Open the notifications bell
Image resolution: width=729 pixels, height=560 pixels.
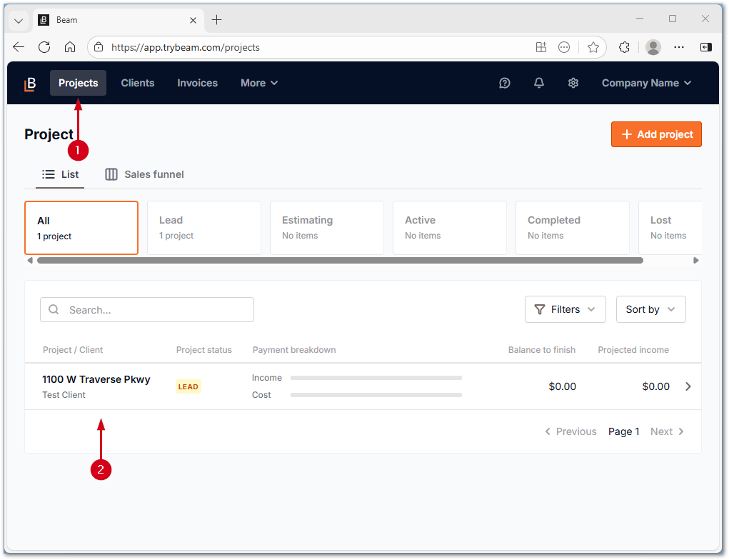pyautogui.click(x=539, y=83)
